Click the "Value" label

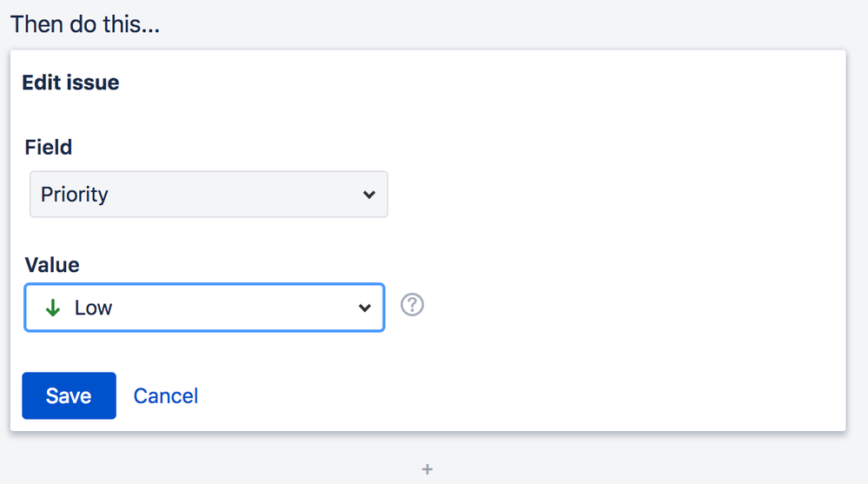51,264
